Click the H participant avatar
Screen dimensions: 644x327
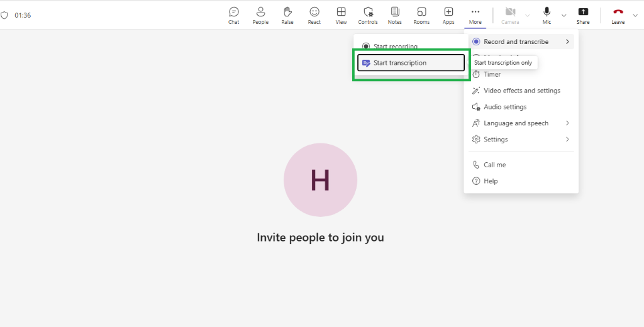[320, 180]
